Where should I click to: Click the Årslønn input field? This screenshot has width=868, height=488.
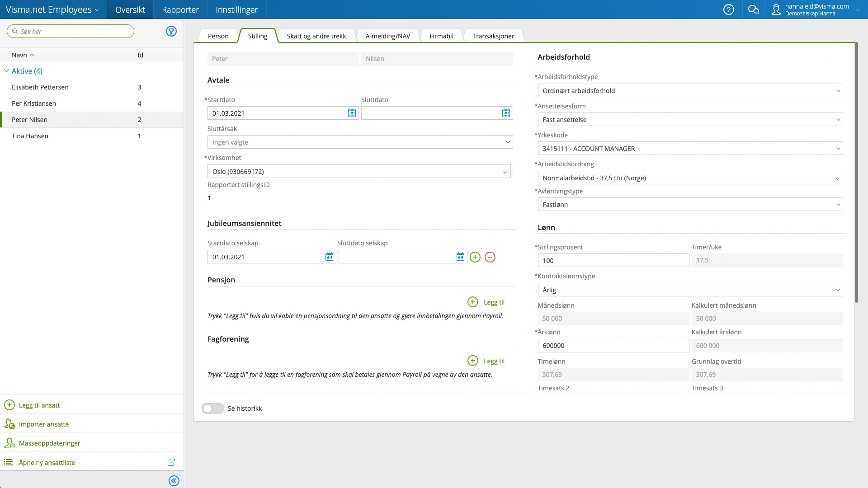(x=613, y=346)
